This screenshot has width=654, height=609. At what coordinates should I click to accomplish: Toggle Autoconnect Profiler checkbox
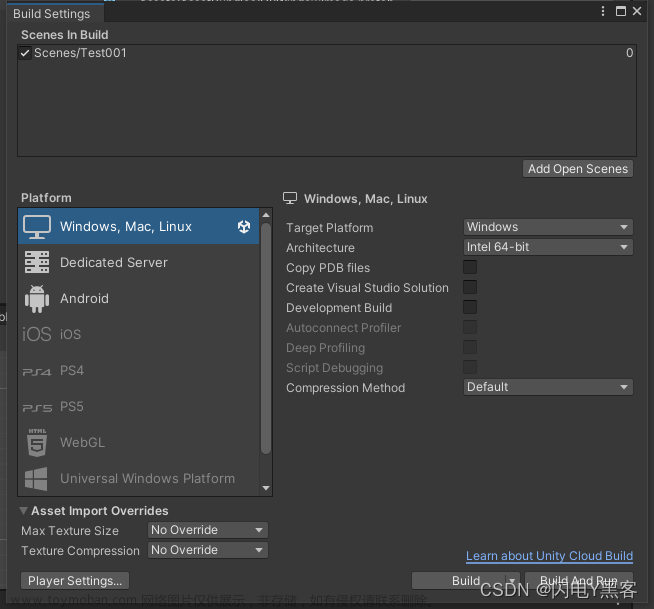coord(470,327)
